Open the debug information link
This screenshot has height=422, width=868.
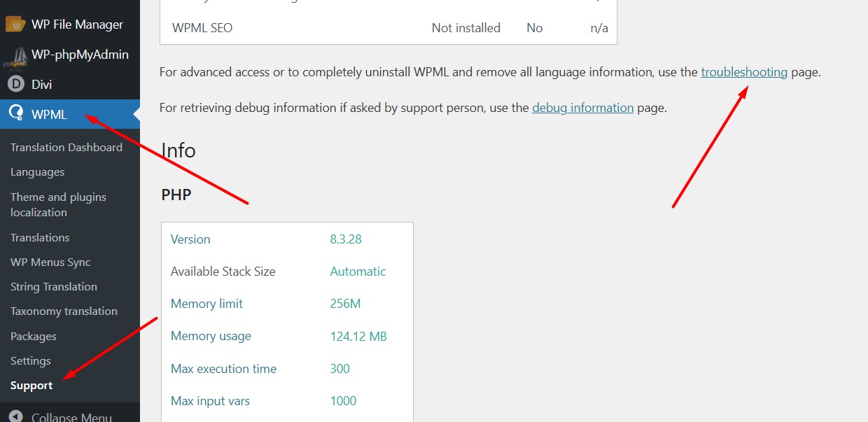582,108
